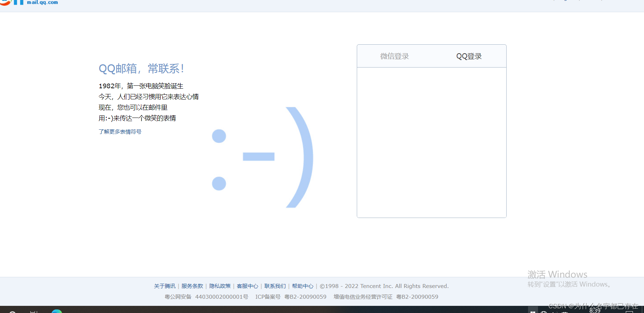
Task: Open the 服务条款 footer link
Action: (x=192, y=286)
